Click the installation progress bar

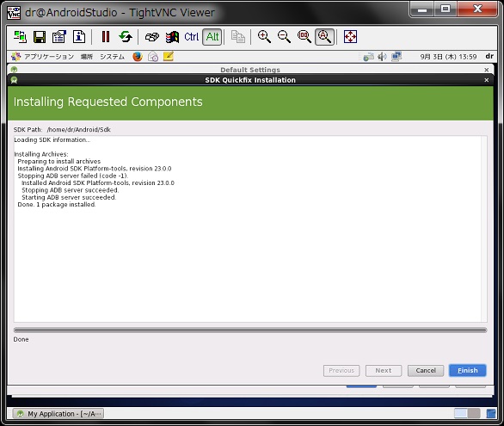(x=250, y=330)
